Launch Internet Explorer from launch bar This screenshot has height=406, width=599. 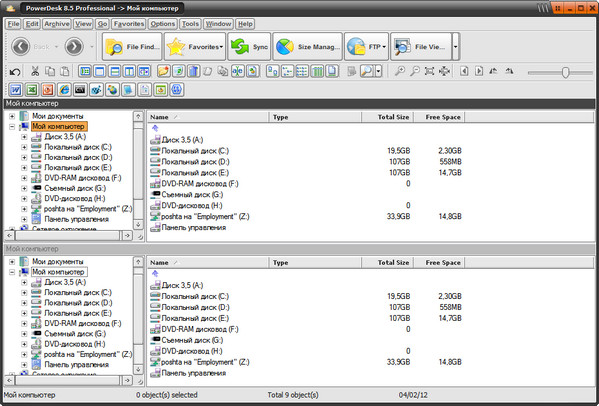coord(64,90)
